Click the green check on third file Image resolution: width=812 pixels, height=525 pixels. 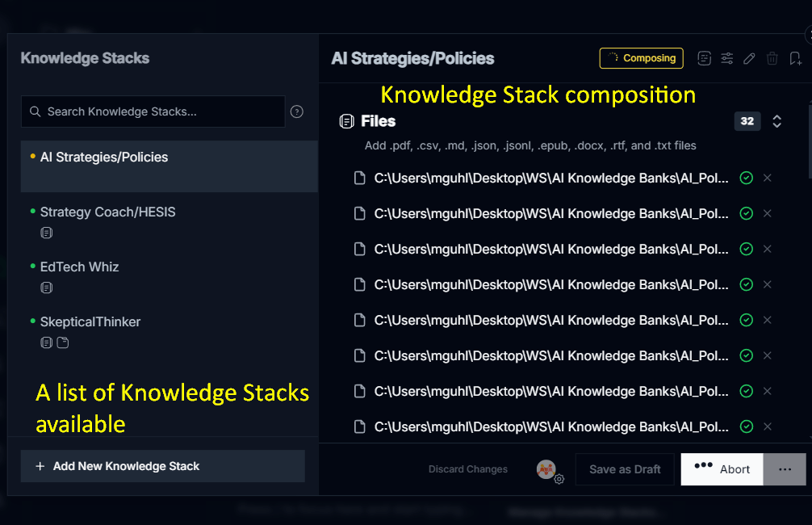point(746,249)
